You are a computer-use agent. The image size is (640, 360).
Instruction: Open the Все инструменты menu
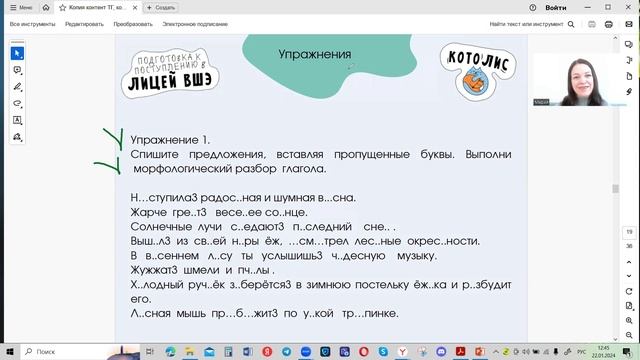[x=32, y=24]
